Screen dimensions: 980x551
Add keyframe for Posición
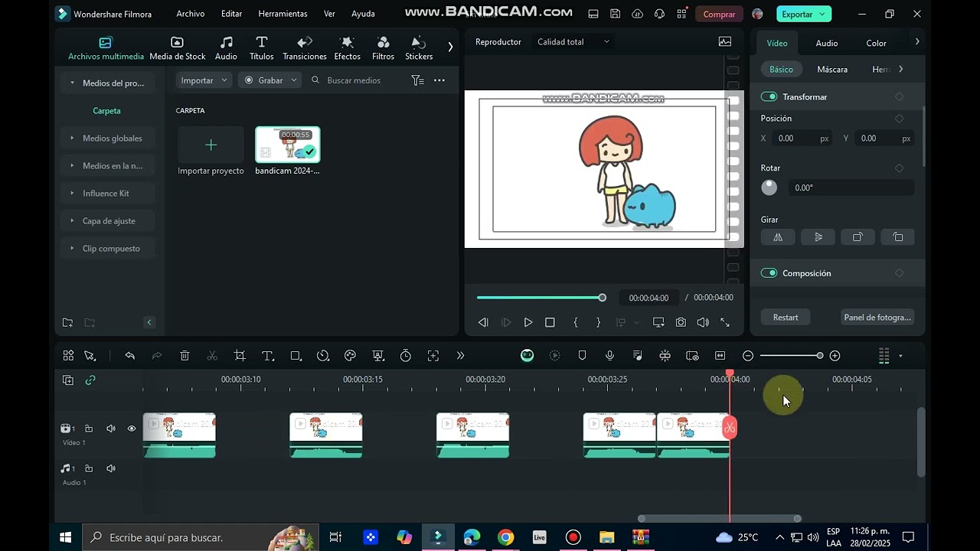coord(899,119)
